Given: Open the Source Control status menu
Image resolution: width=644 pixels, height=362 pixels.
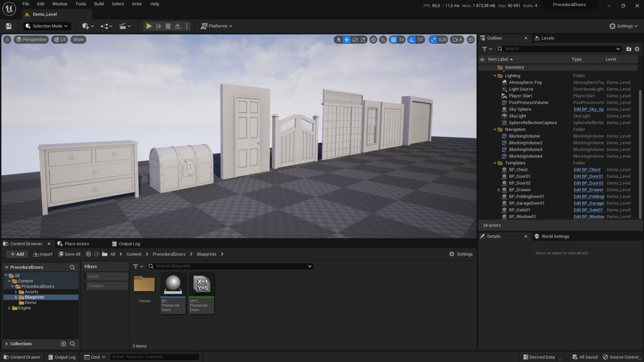Looking at the screenshot, I should tap(621, 357).
